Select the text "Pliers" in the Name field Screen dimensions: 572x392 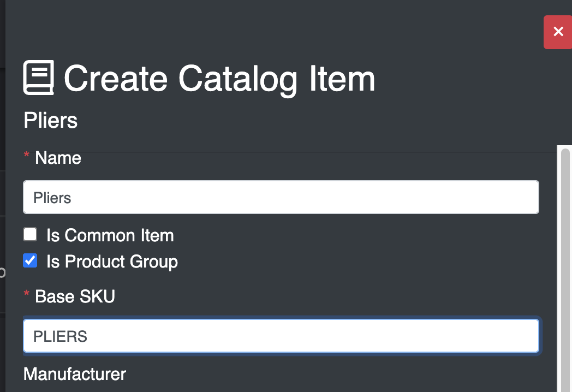[52, 198]
